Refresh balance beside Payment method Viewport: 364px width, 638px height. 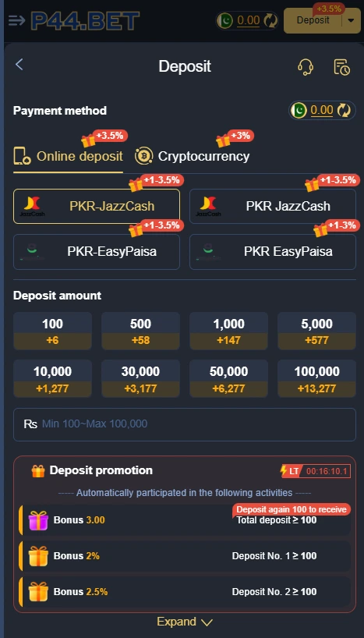[x=345, y=110]
